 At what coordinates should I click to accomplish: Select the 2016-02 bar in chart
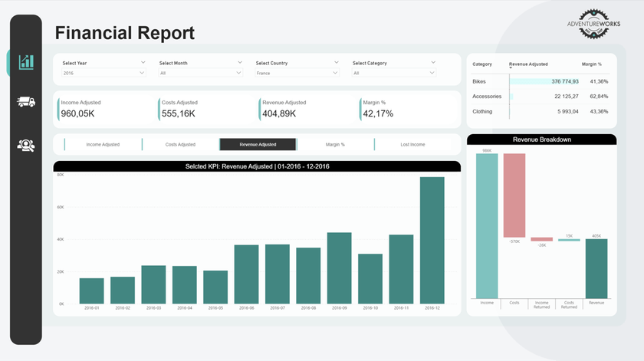click(x=123, y=290)
